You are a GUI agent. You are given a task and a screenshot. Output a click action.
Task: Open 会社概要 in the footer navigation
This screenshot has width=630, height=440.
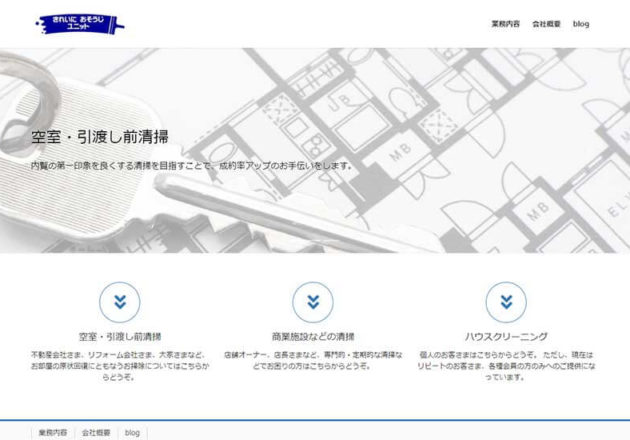[x=96, y=433]
